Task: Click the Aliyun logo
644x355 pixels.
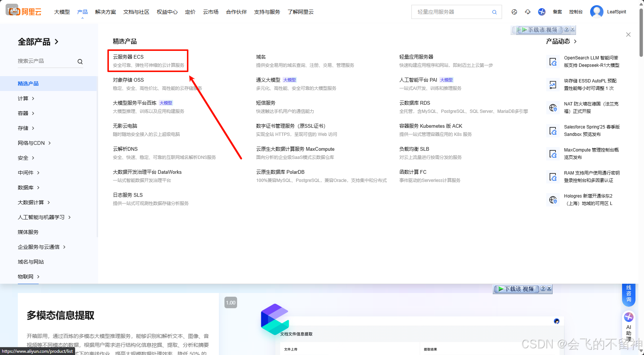Action: [25, 12]
